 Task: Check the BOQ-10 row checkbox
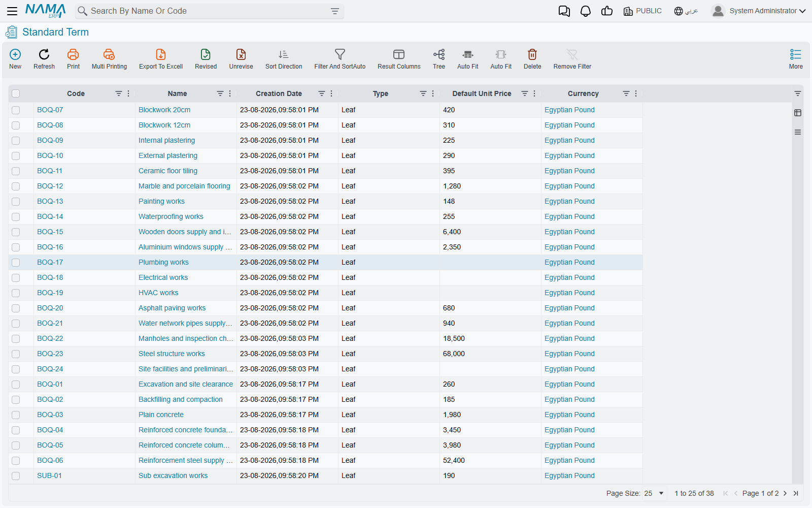coord(16,156)
